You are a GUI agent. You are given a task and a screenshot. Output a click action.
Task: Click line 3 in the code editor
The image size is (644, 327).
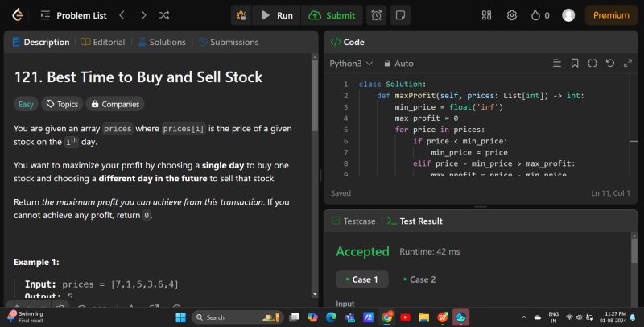[x=448, y=107]
